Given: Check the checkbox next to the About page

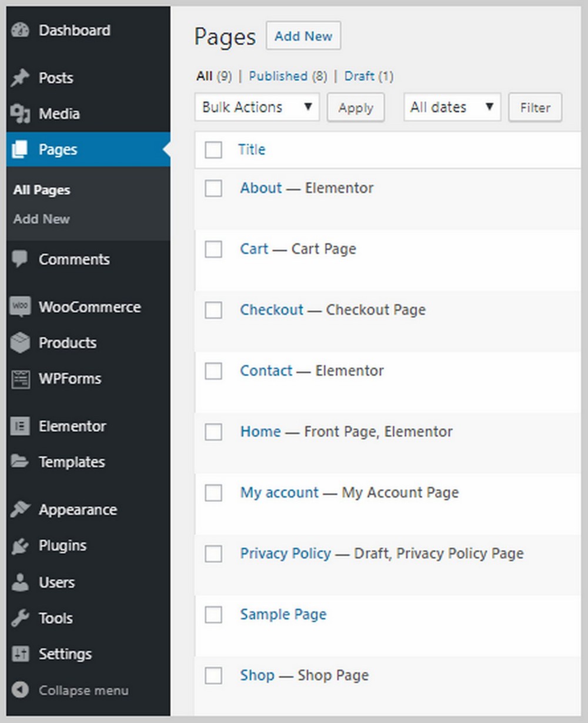Looking at the screenshot, I should coord(213,189).
